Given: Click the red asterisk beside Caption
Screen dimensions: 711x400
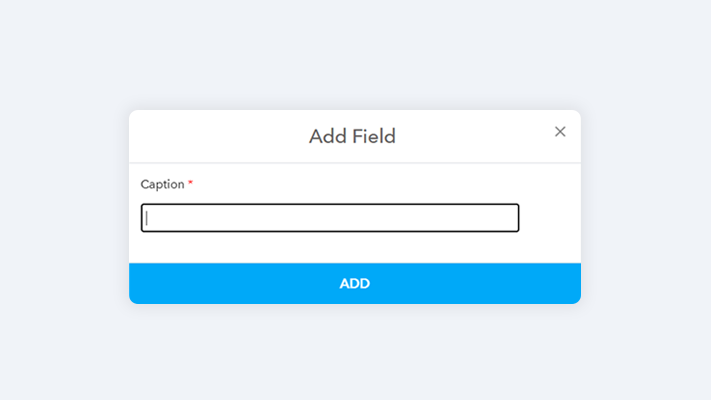Looking at the screenshot, I should tap(191, 183).
